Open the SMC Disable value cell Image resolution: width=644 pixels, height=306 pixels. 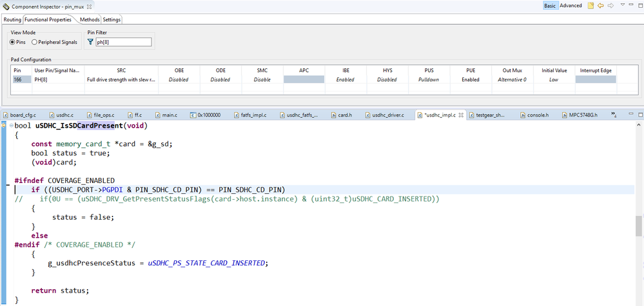click(262, 80)
